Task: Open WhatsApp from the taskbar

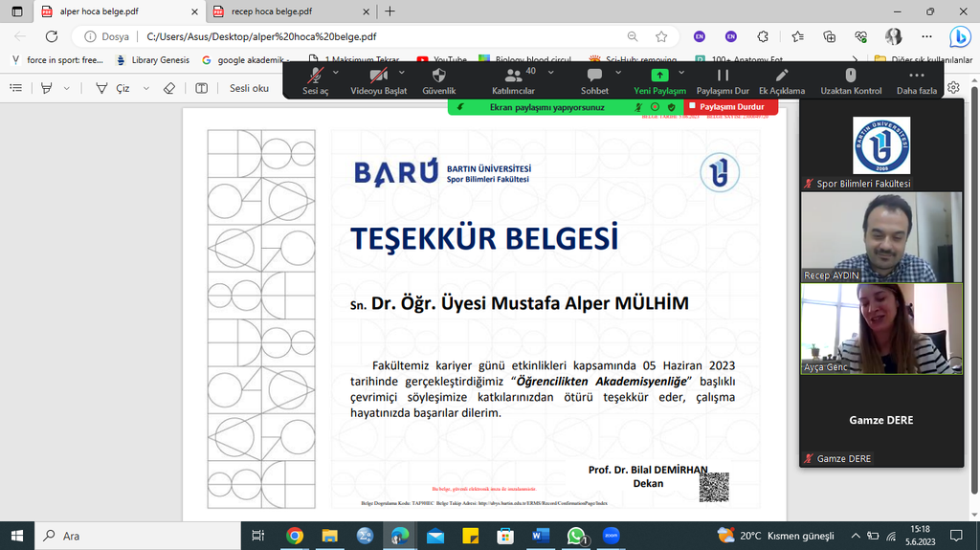Action: tap(576, 536)
